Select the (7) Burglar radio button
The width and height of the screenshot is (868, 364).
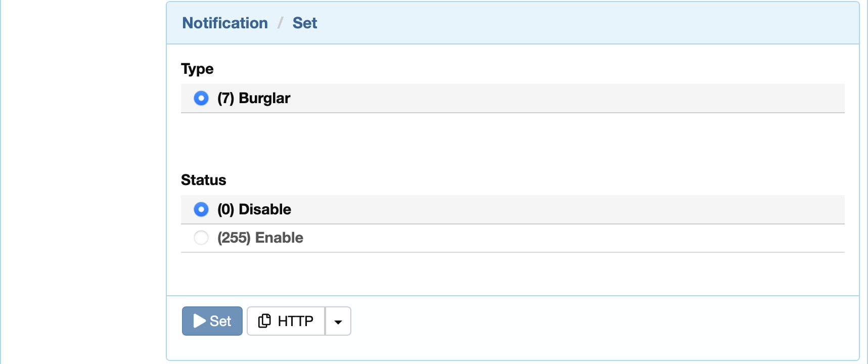tap(201, 98)
